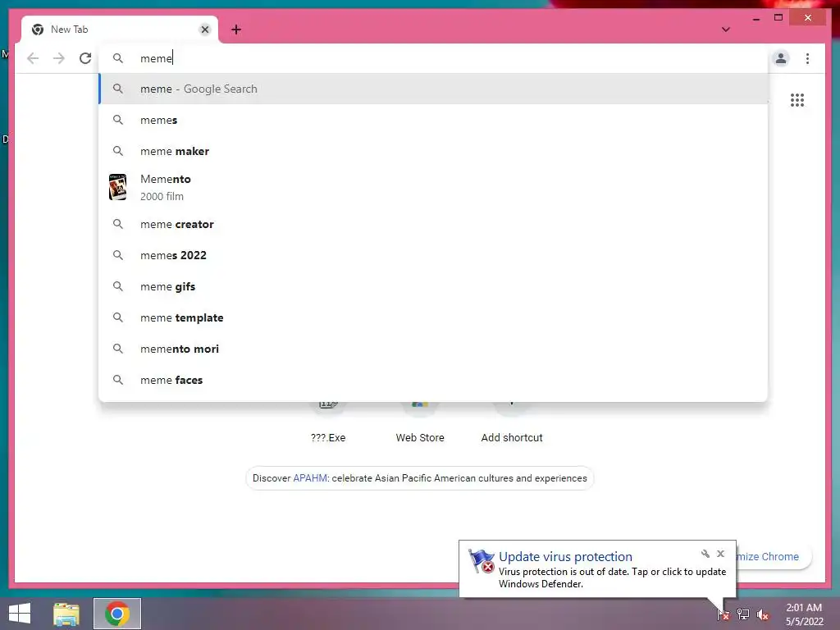Open File Explorer from the taskbar
The height and width of the screenshot is (630, 840).
click(66, 614)
